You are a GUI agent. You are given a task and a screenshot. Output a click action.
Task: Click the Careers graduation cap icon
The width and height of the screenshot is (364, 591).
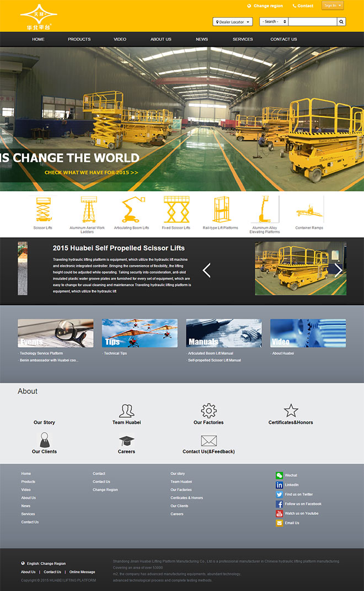pyautogui.click(x=126, y=440)
